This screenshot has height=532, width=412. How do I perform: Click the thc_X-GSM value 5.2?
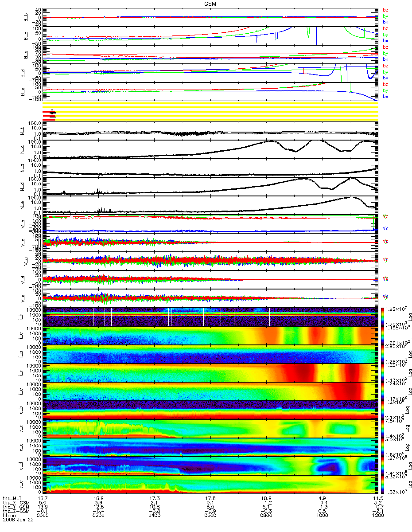(x=379, y=502)
